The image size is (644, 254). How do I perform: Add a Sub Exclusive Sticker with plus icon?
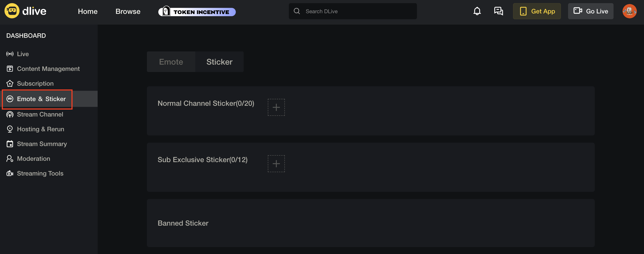coord(276,164)
